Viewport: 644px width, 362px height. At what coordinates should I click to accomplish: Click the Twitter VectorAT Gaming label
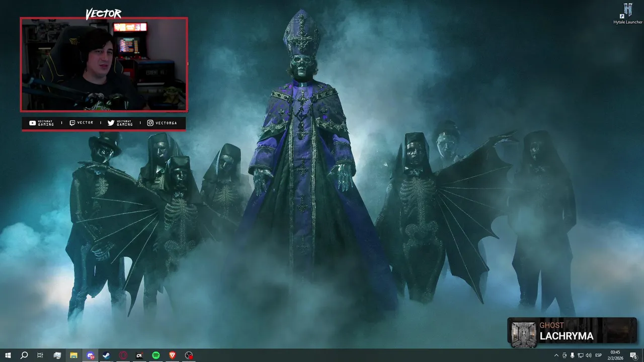(120, 123)
